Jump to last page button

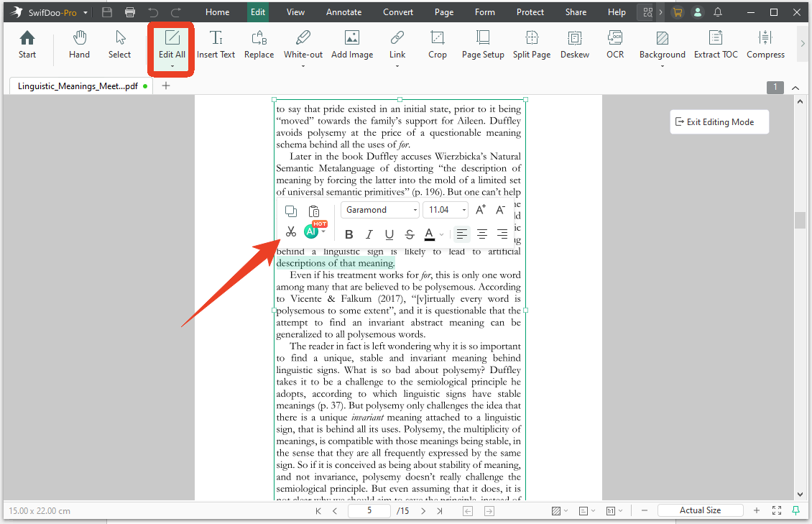pos(440,511)
